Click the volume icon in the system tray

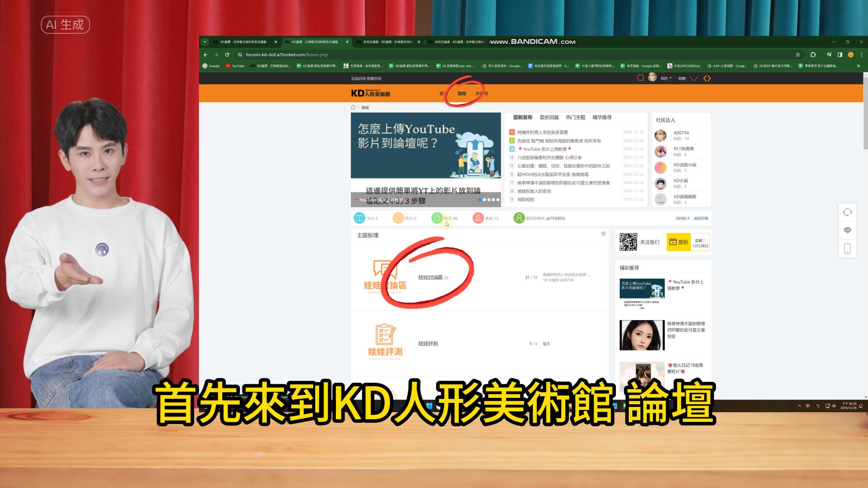pyautogui.click(x=834, y=406)
